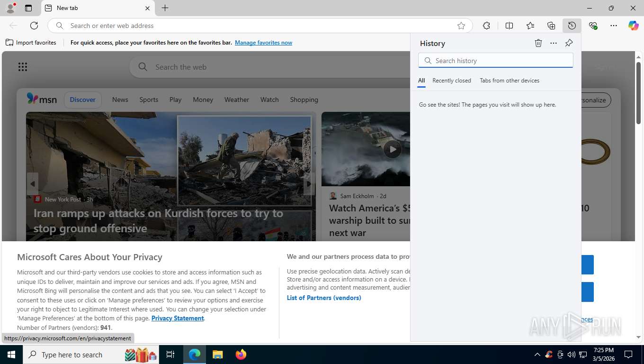Click the Type here to search box

click(90, 355)
